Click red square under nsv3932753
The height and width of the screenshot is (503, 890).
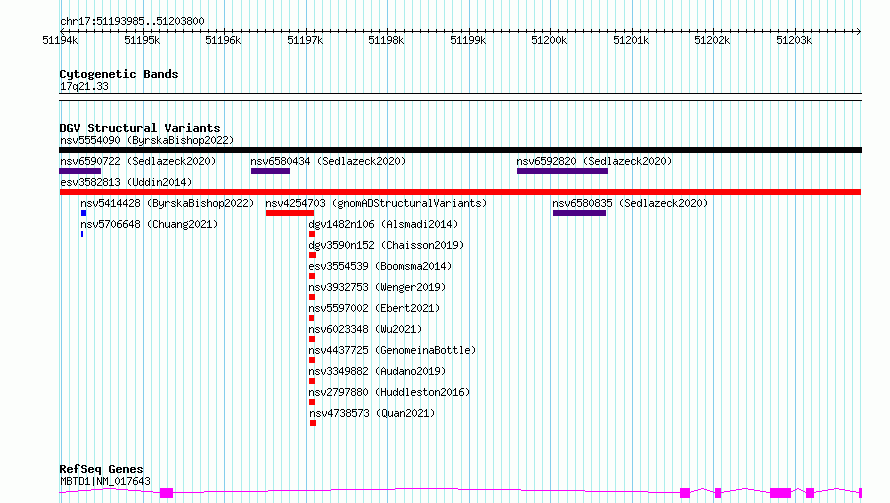click(x=312, y=297)
